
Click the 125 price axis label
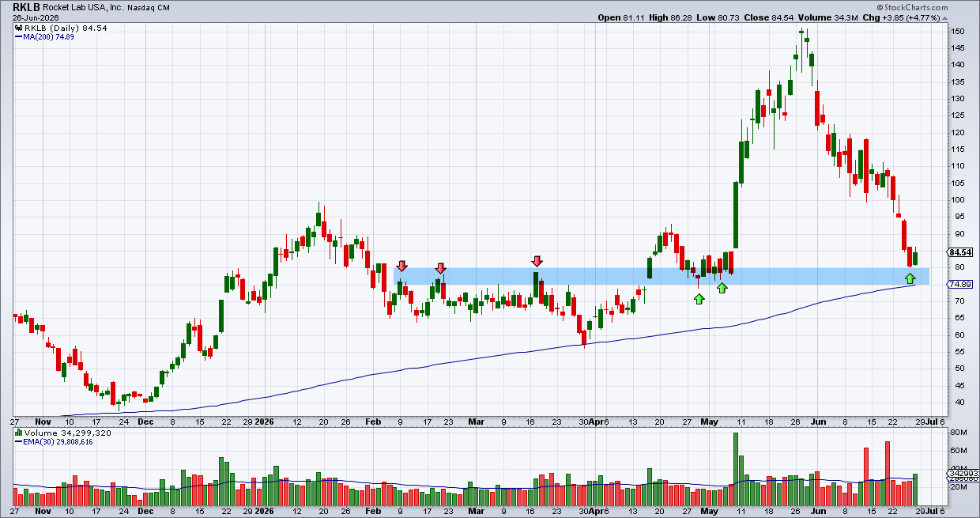(x=958, y=99)
